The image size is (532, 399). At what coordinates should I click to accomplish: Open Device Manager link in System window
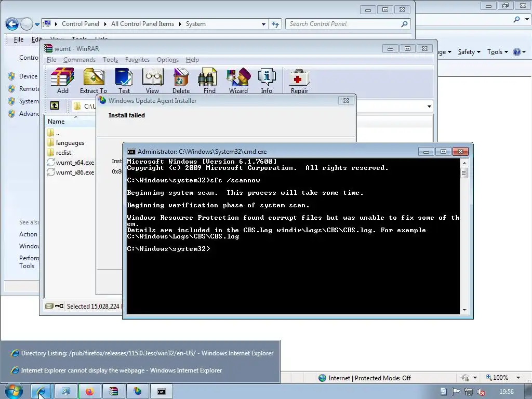pyautogui.click(x=28, y=76)
